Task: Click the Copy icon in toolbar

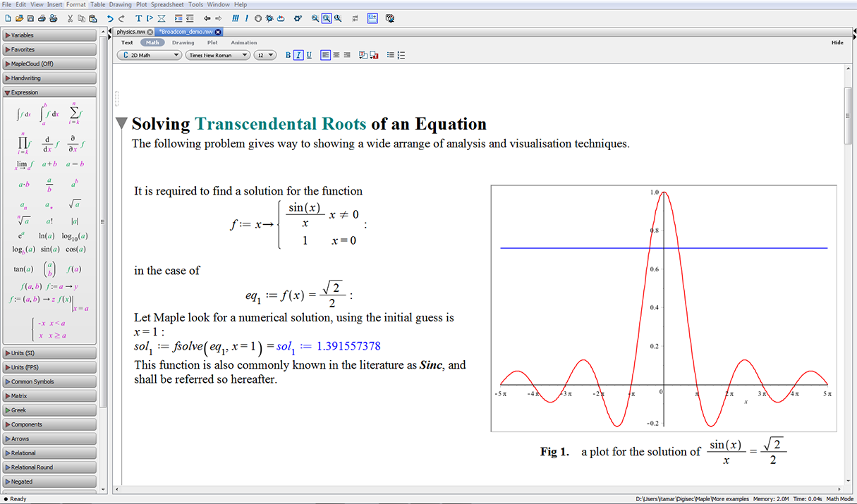Action: click(x=81, y=18)
